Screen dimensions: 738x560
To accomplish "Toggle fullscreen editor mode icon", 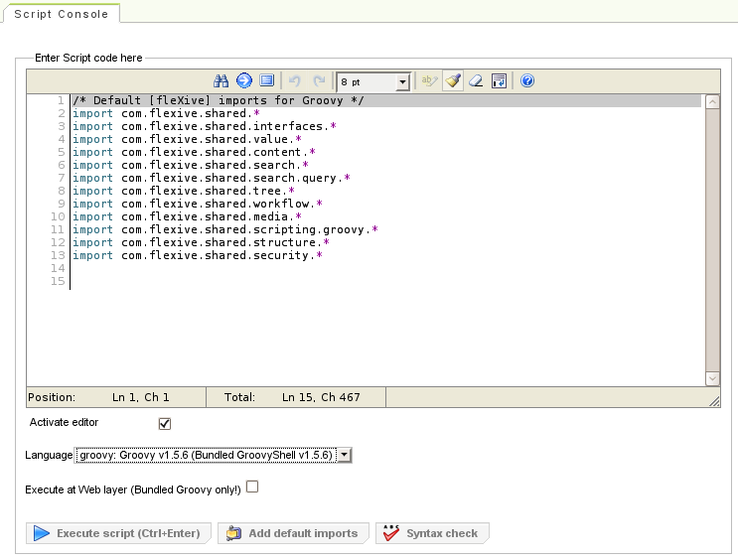I will pyautogui.click(x=266, y=81).
